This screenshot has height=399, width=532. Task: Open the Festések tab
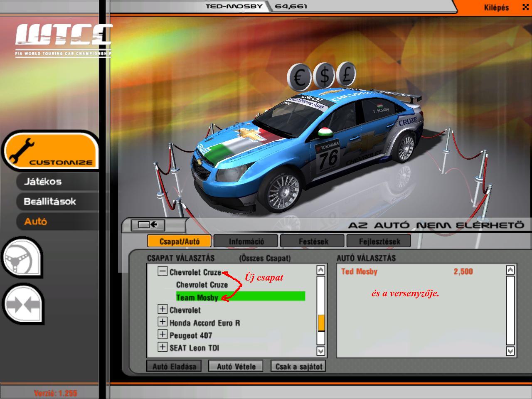coord(313,241)
